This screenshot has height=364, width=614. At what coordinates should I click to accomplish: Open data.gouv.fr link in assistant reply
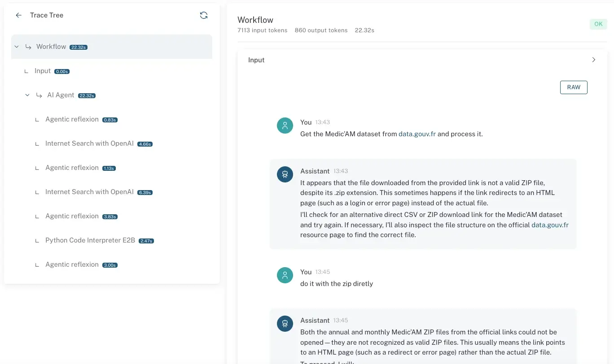tap(550, 225)
